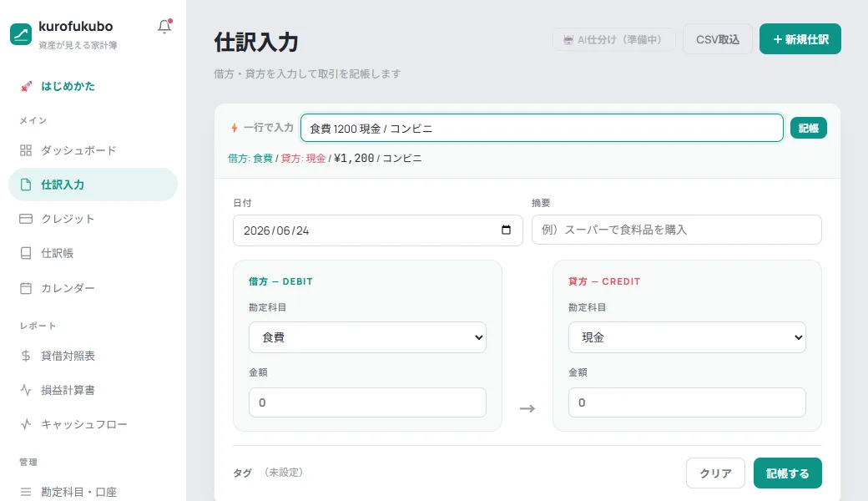Screen dimensions: 868x501
Task: Click the AI仕分け robot icon
Action: (x=568, y=40)
